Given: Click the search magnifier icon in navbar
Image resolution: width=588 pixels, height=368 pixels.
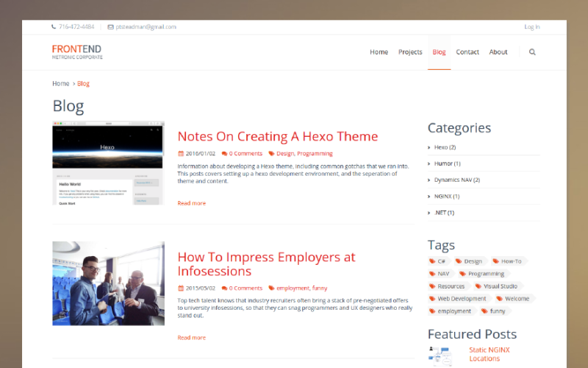Looking at the screenshot, I should point(532,52).
